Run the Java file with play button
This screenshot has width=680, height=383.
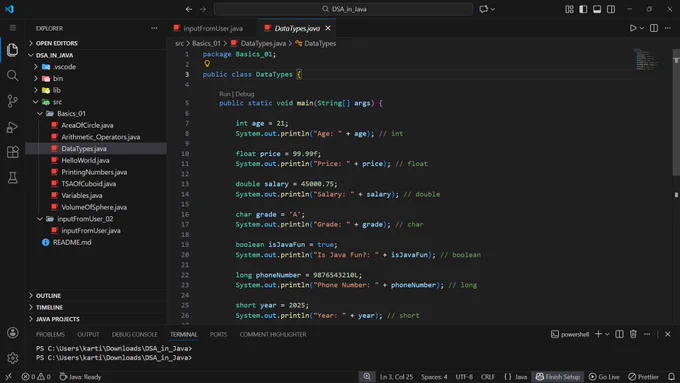pos(633,28)
